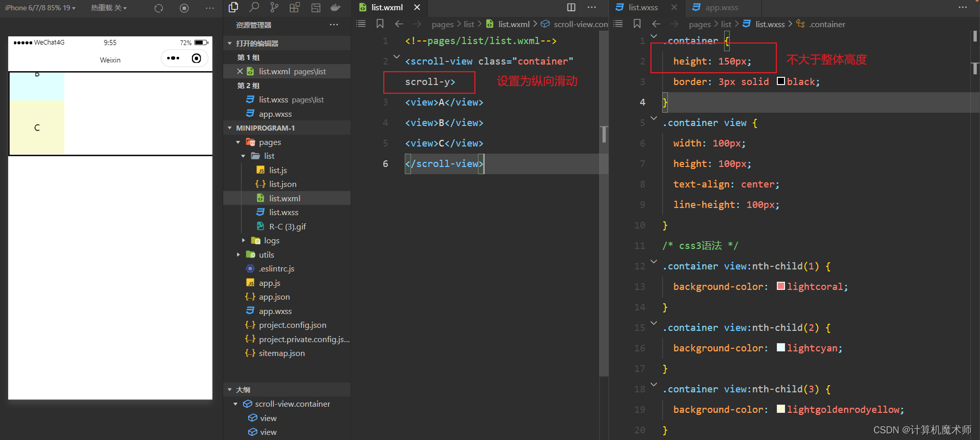Click forward arrow in list.wxss editor

(674, 24)
